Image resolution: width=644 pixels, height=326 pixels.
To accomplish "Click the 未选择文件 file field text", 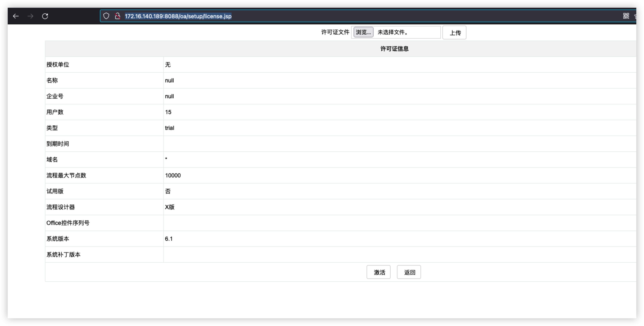I will (x=393, y=32).
